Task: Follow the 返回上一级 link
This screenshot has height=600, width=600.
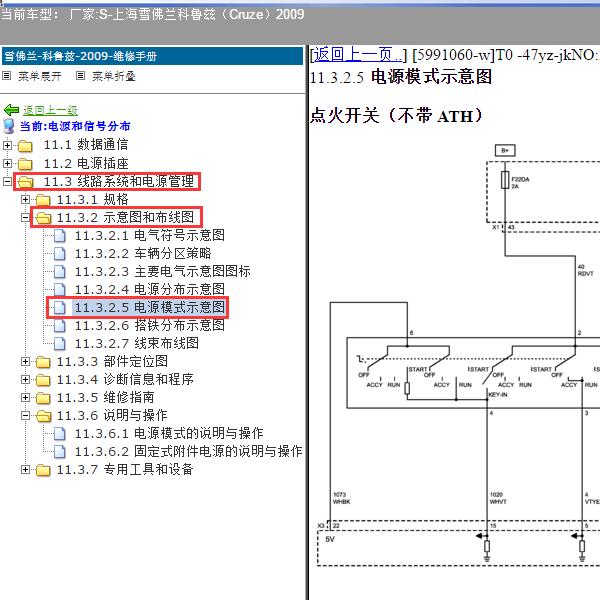Action: (51, 110)
